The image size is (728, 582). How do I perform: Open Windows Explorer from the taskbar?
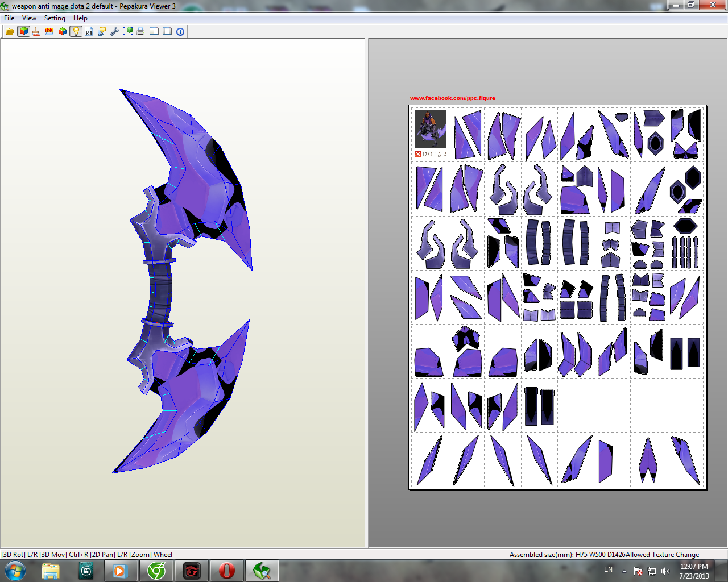coord(51,571)
